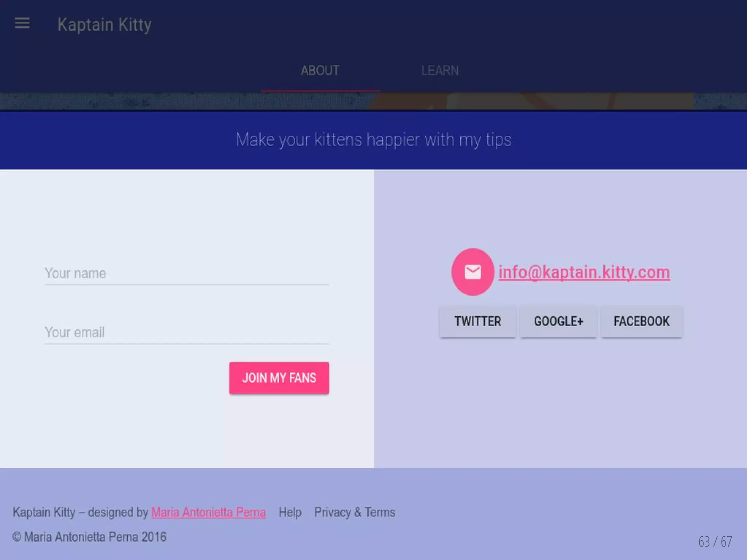Screen dimensions: 747x560
Task: Click the hero image strip below the tabs
Action: coord(373,101)
